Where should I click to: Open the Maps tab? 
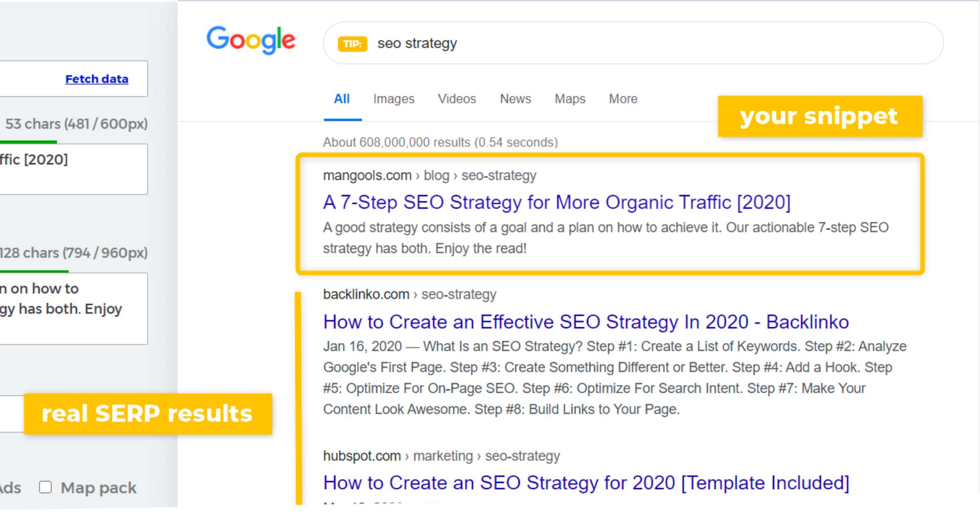click(x=570, y=99)
